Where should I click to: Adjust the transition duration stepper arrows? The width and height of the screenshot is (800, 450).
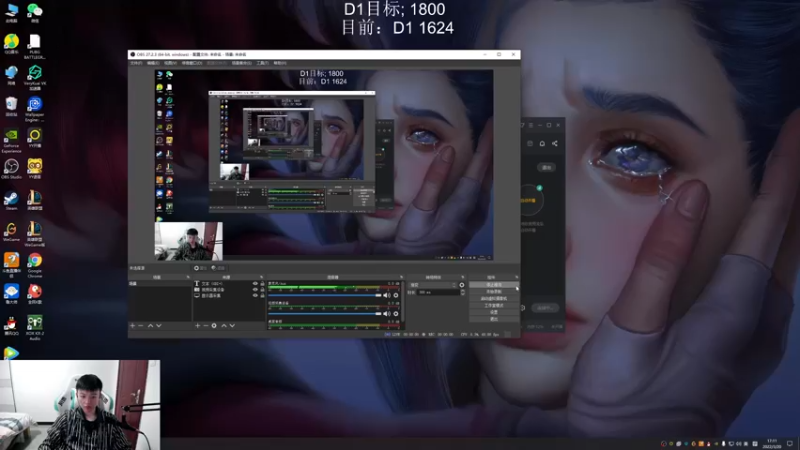click(x=463, y=292)
